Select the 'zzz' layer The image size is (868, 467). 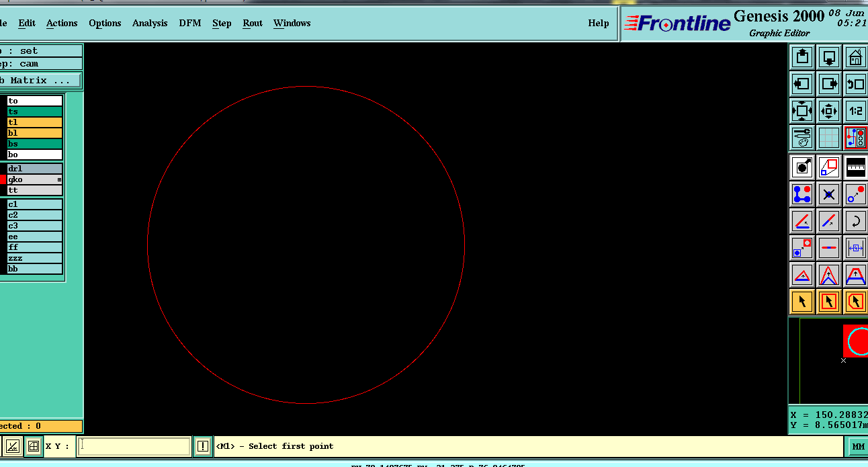pyautogui.click(x=34, y=258)
